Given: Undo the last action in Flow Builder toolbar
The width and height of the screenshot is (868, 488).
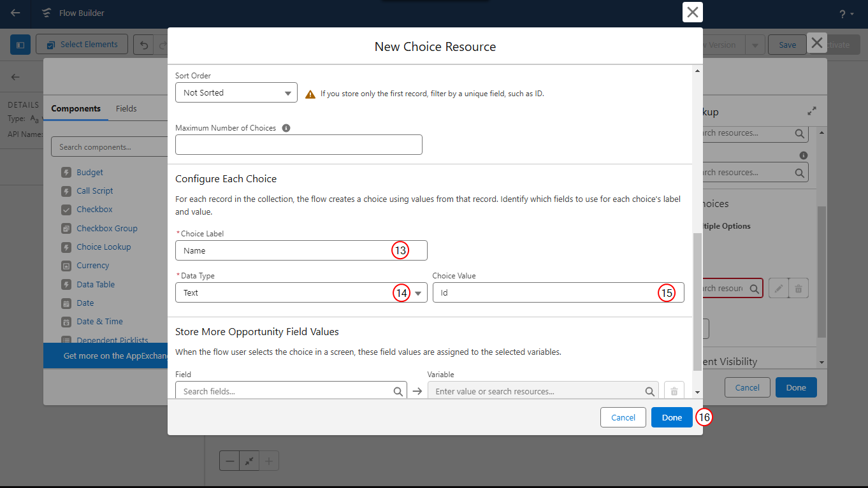Looking at the screenshot, I should point(144,45).
